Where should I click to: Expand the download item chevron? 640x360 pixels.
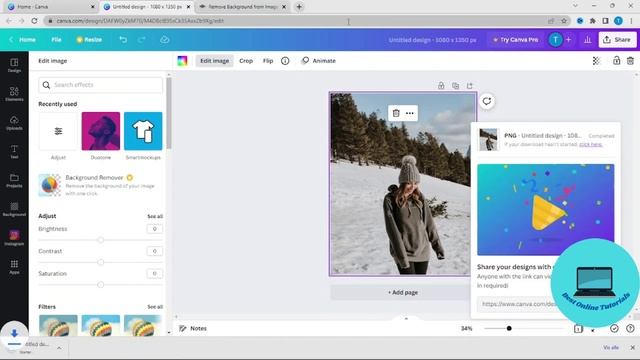(x=59, y=348)
